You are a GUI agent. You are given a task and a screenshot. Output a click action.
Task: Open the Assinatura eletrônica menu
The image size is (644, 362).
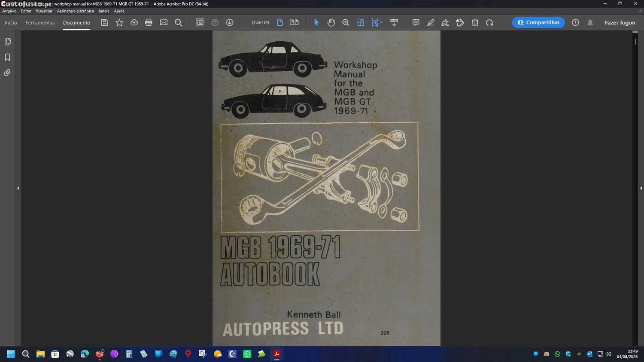pos(75,11)
